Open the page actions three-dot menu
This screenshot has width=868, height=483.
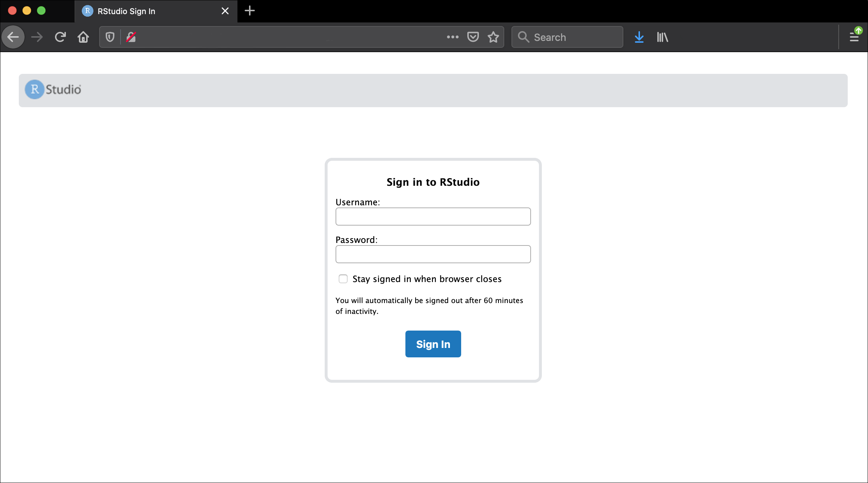click(x=452, y=37)
